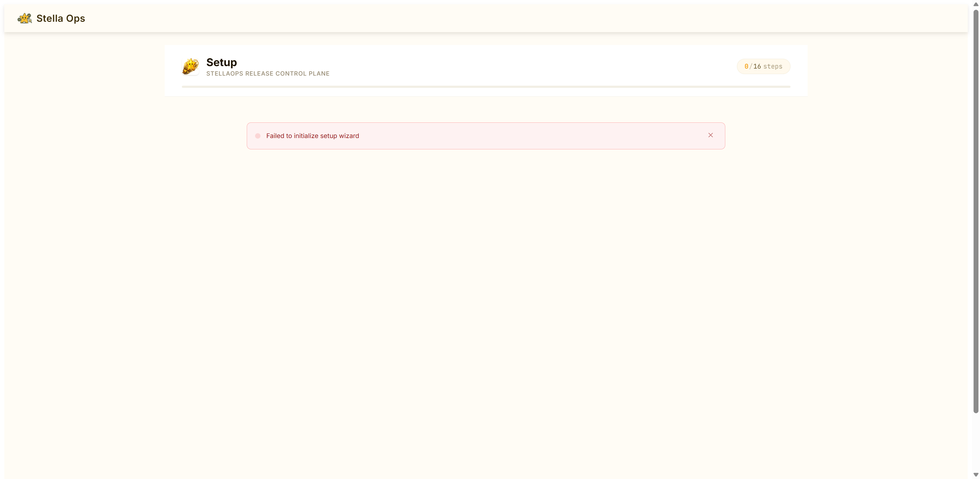Open the Stella Ops header title
Viewport: 980px width, 479px height.
tap(61, 18)
